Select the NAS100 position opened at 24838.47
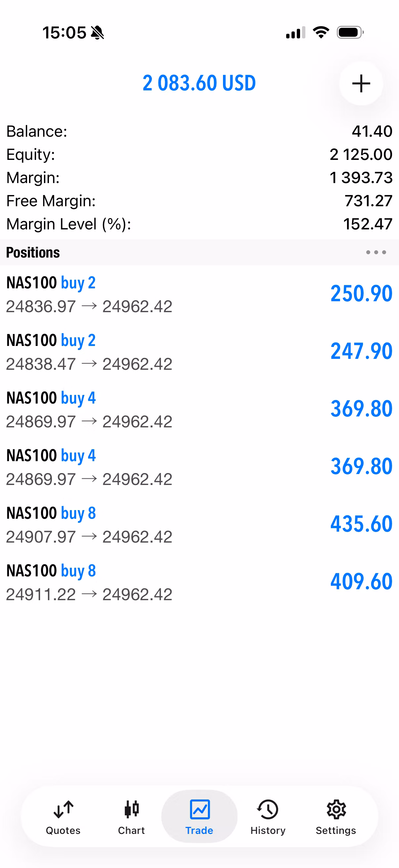The height and width of the screenshot is (868, 399). click(199, 352)
